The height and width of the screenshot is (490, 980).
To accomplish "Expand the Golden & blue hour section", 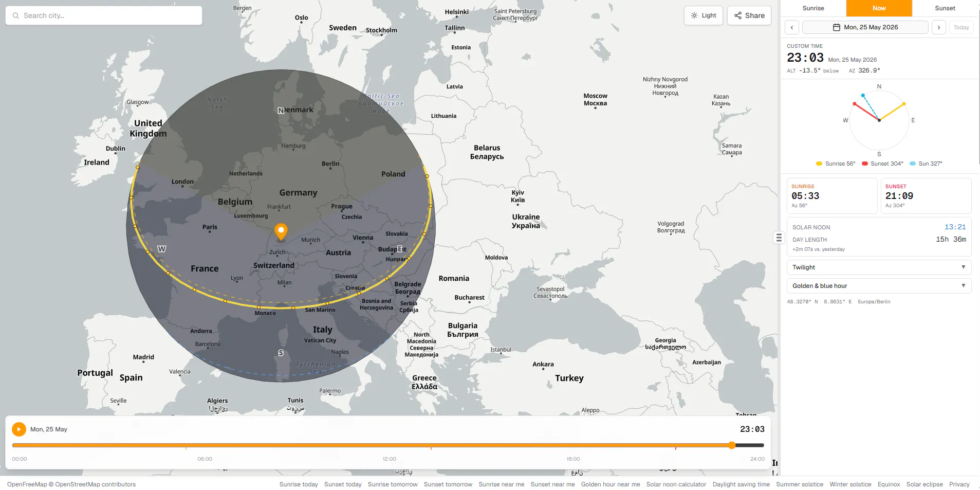I will tap(879, 286).
